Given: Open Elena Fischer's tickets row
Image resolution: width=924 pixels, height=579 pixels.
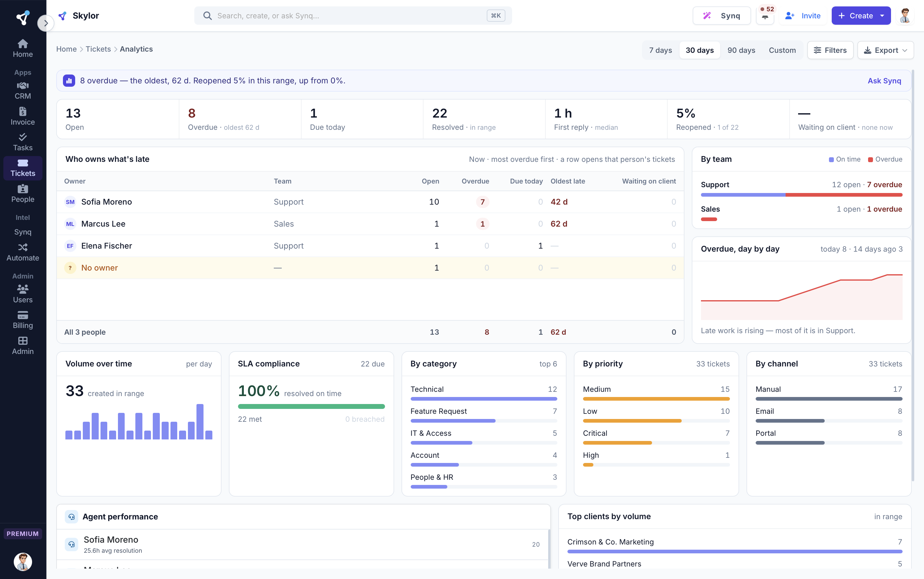Looking at the screenshot, I should tap(370, 246).
